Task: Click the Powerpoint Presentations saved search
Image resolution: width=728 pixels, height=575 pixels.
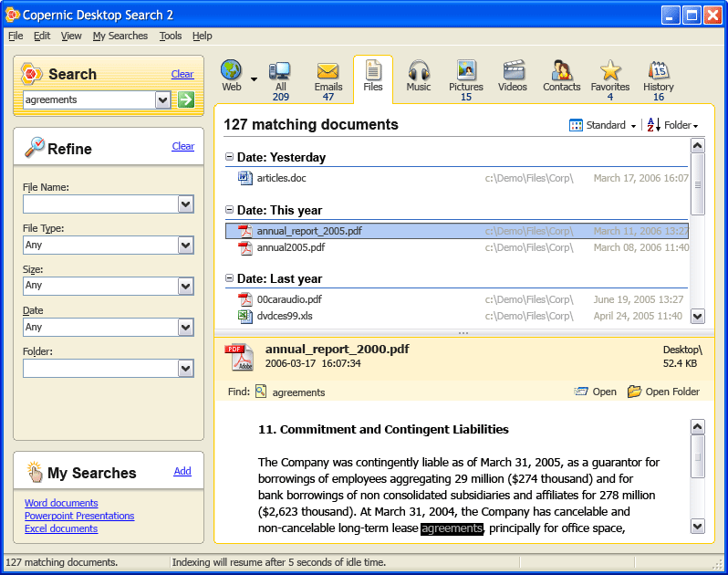Action: point(79,516)
